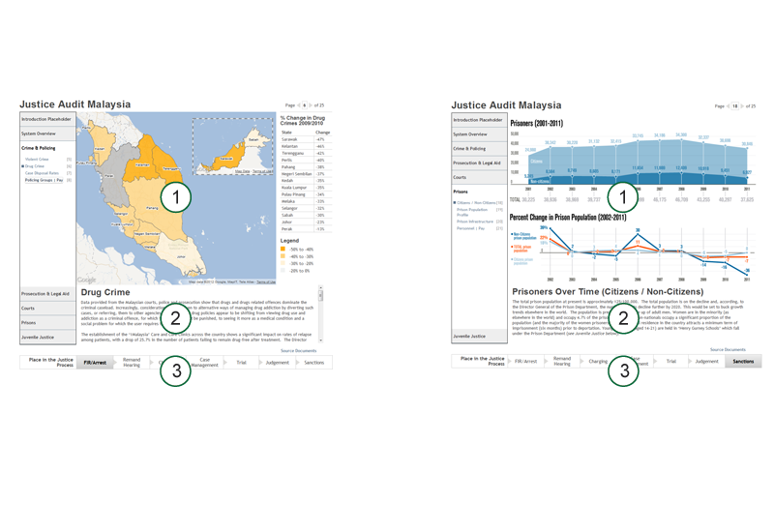Click the numbered circle 1 on the map

(175, 197)
